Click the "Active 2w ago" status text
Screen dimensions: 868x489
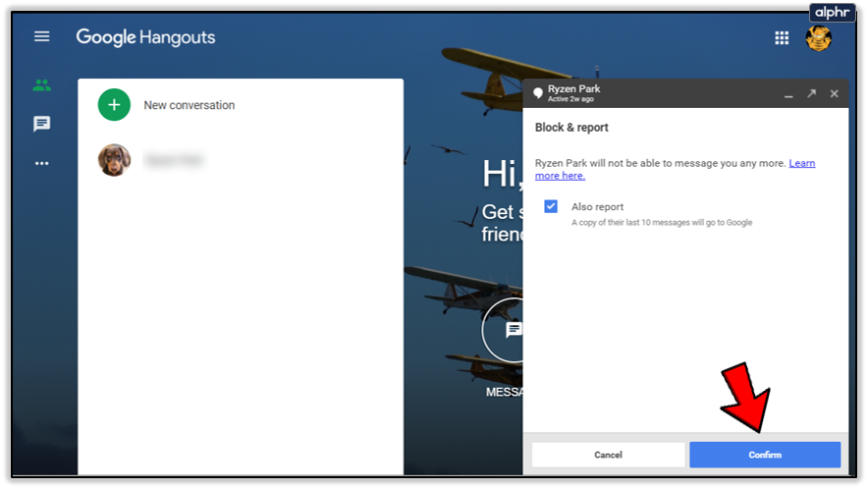[x=570, y=99]
